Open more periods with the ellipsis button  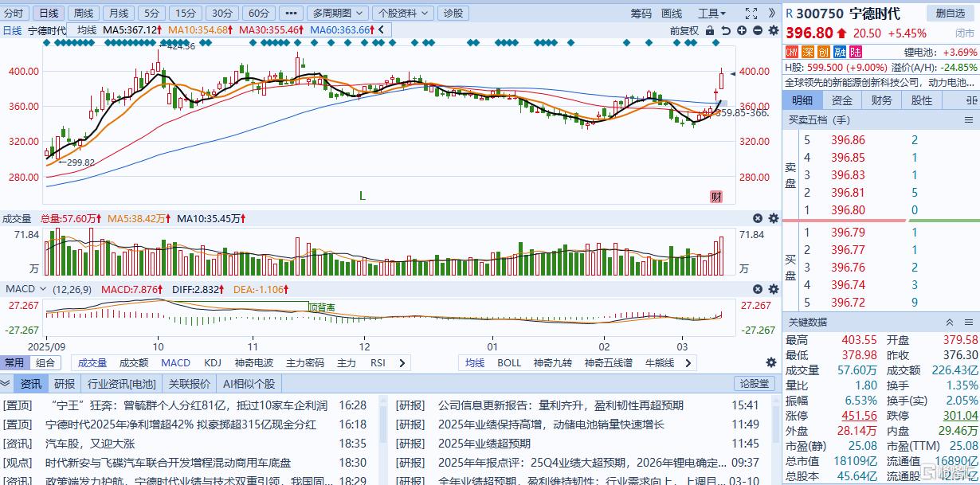(292, 14)
